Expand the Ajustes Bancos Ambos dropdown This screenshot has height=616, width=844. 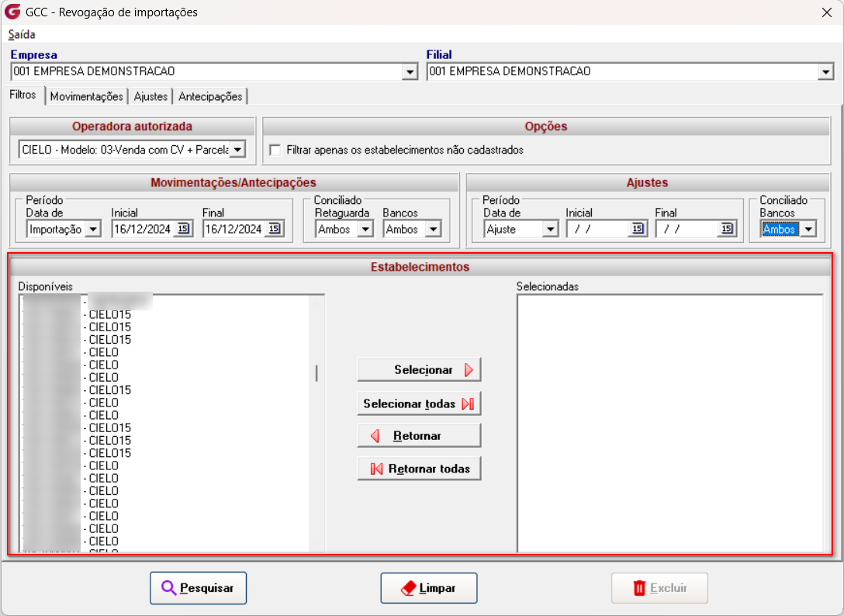808,230
